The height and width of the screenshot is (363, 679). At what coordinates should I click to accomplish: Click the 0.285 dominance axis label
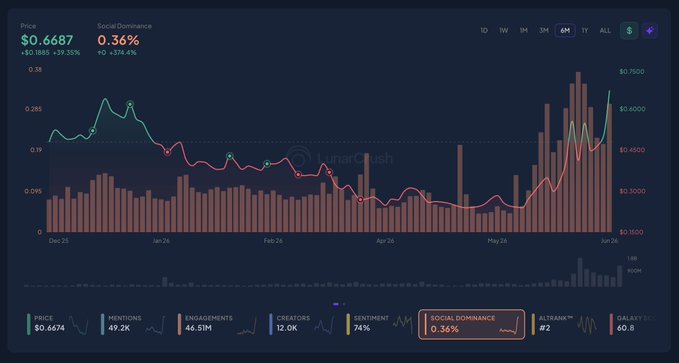(x=34, y=109)
